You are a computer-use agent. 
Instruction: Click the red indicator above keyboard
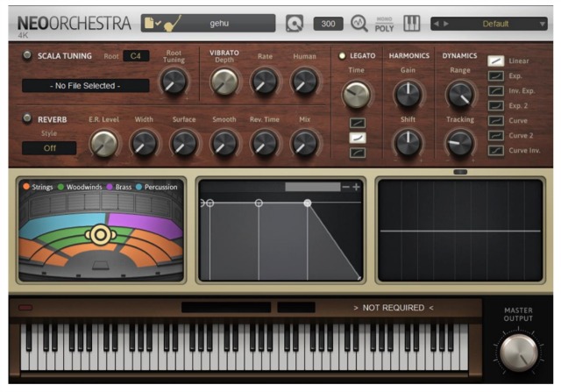tap(25, 308)
